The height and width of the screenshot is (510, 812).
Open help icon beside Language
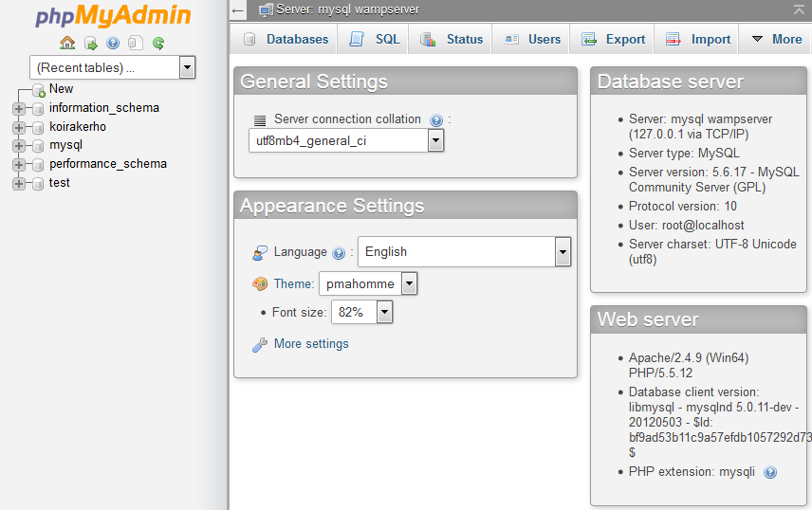(x=339, y=253)
